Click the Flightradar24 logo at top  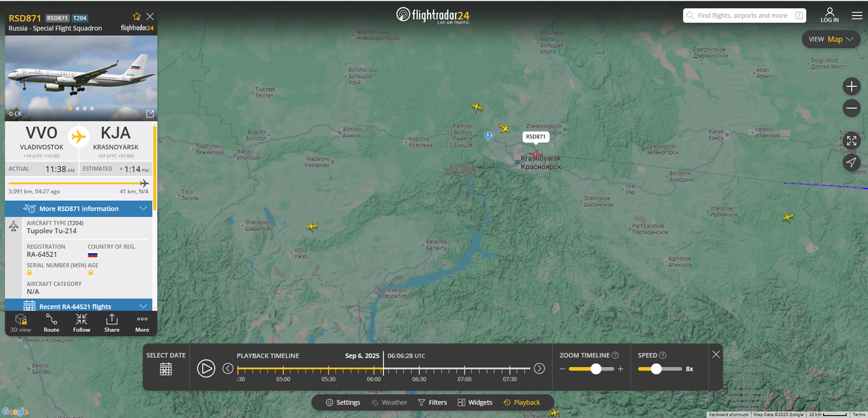433,15
